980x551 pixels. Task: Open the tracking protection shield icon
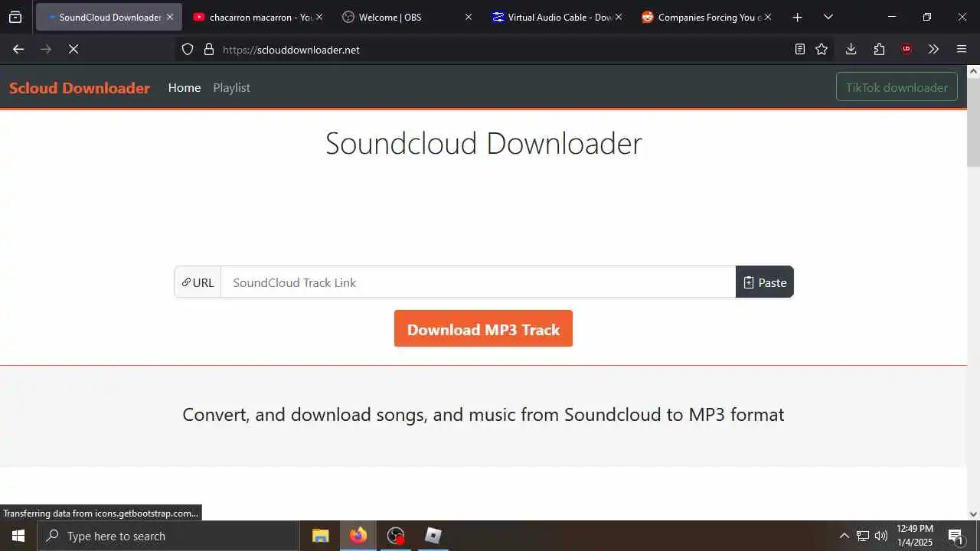188,49
